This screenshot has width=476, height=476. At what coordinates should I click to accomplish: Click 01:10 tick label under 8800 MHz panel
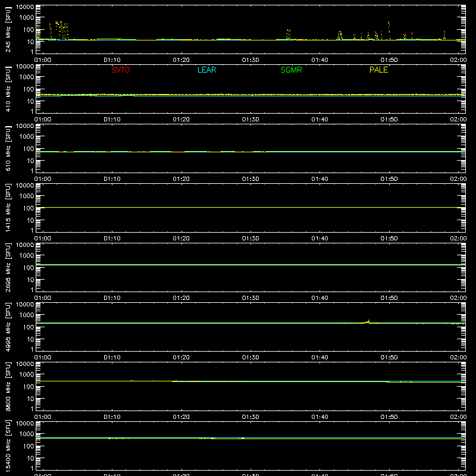[112, 417]
